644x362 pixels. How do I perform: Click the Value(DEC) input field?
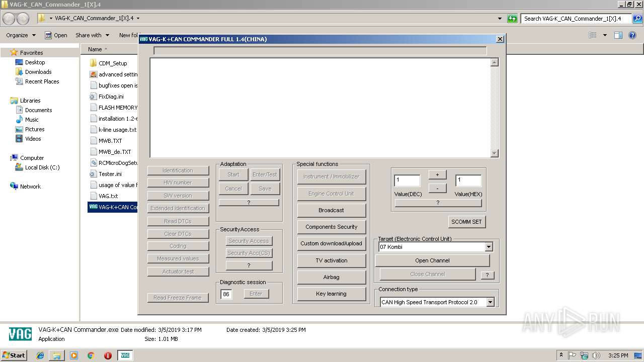(407, 180)
